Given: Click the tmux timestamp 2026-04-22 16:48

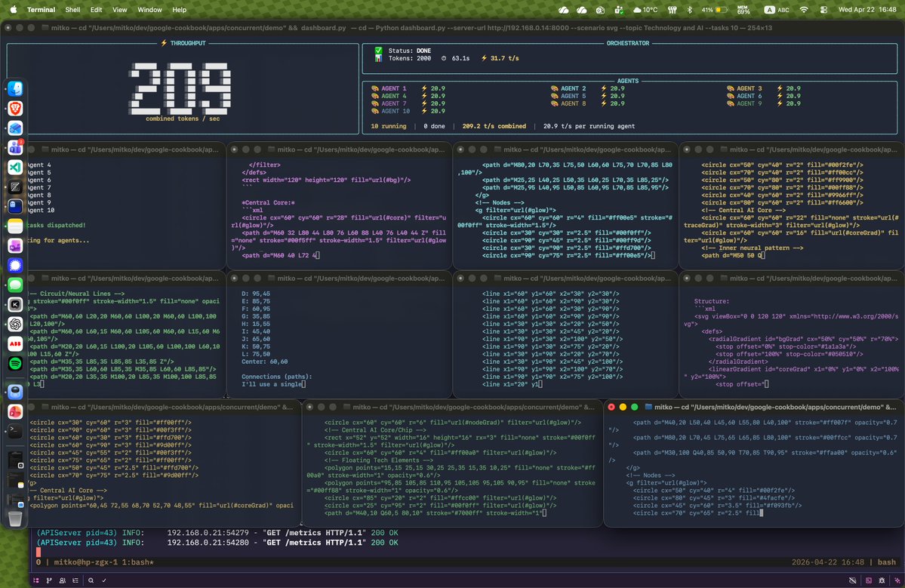Looking at the screenshot, I should (x=828, y=562).
